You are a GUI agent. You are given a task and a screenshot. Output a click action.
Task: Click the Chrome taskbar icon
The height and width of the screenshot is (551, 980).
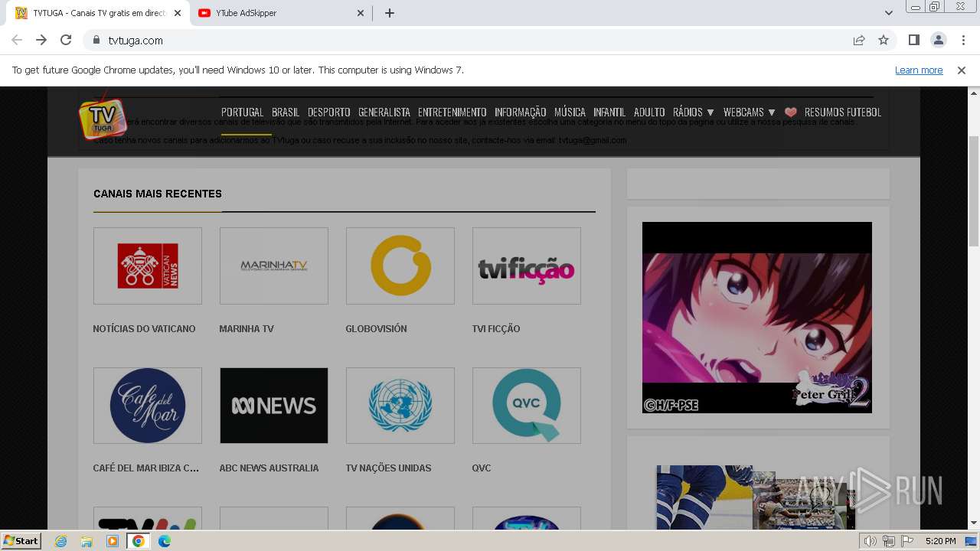(x=138, y=541)
